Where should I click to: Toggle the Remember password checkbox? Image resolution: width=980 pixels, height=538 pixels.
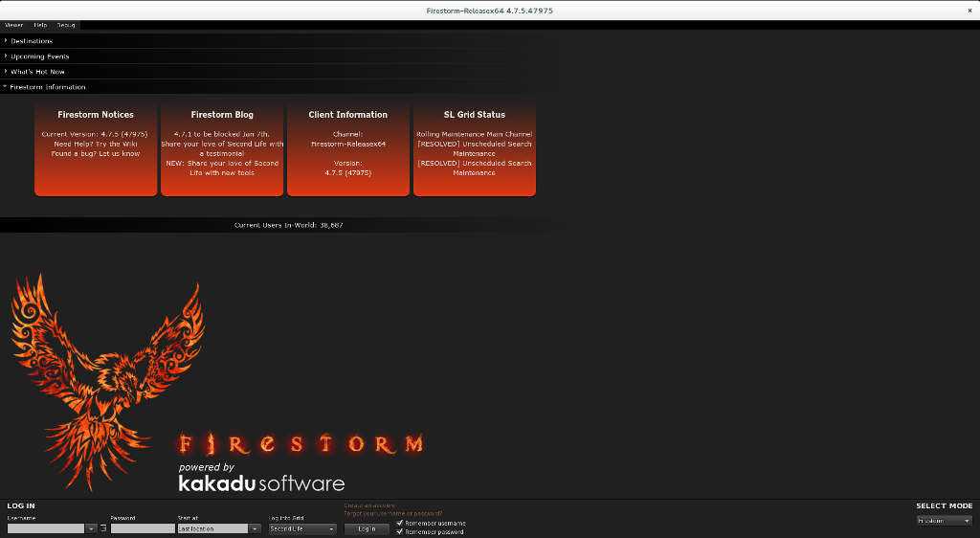point(400,531)
